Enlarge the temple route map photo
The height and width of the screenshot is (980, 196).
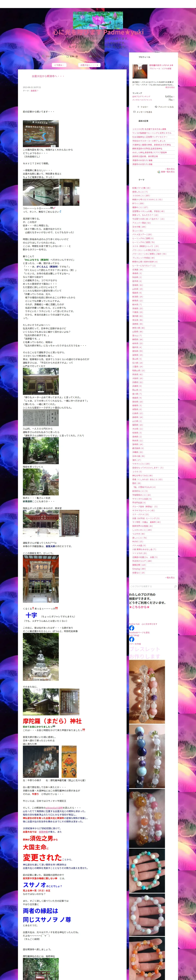41,134
